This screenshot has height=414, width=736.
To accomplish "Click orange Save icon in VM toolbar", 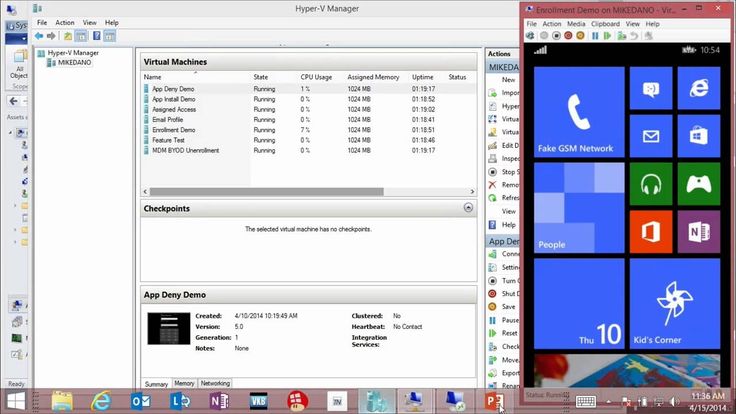I will point(580,36).
